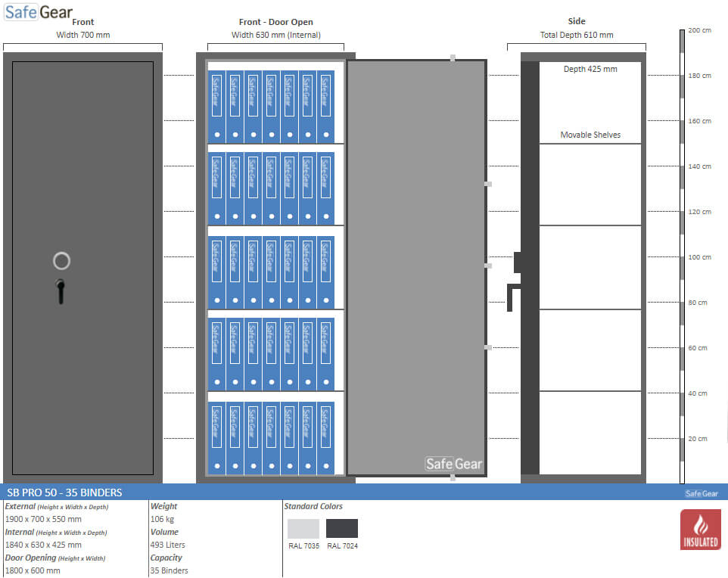Click '1900 x 700 x 550 mm' value

tap(43, 519)
